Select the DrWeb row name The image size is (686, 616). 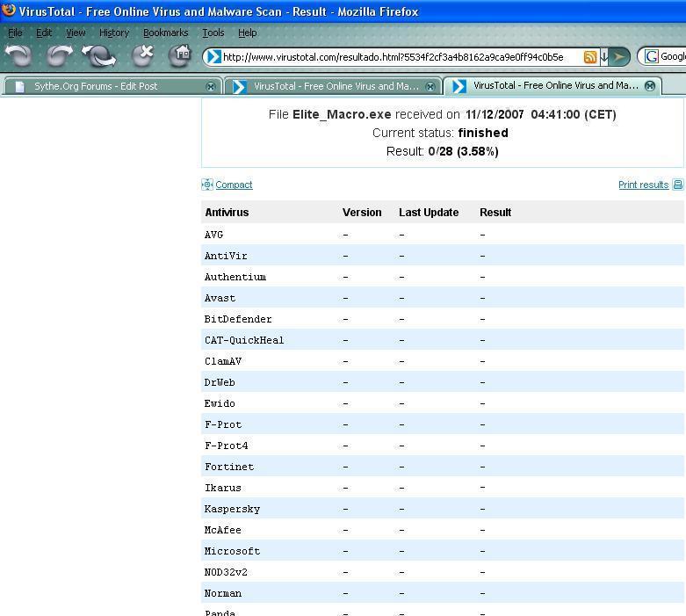point(220,382)
